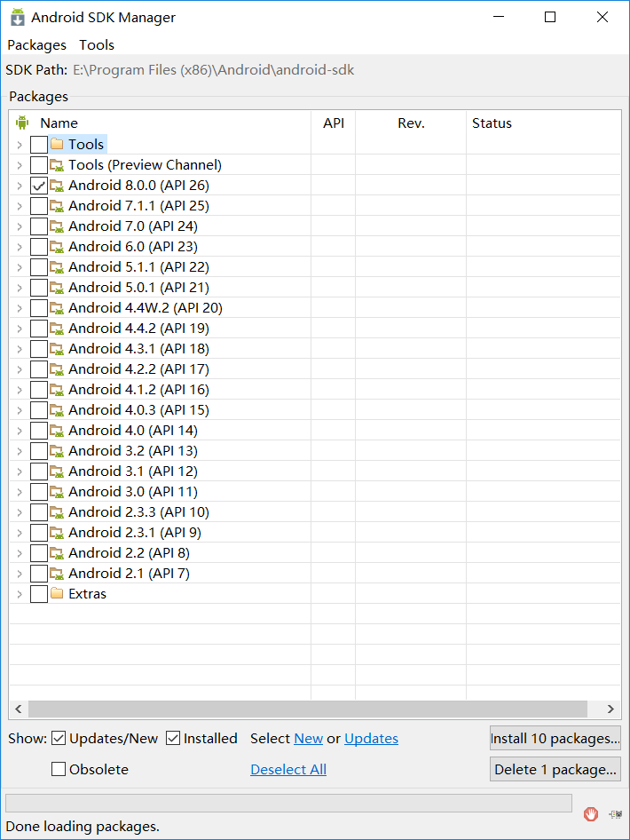Select Updates link
The width and height of the screenshot is (630, 840).
(x=371, y=738)
